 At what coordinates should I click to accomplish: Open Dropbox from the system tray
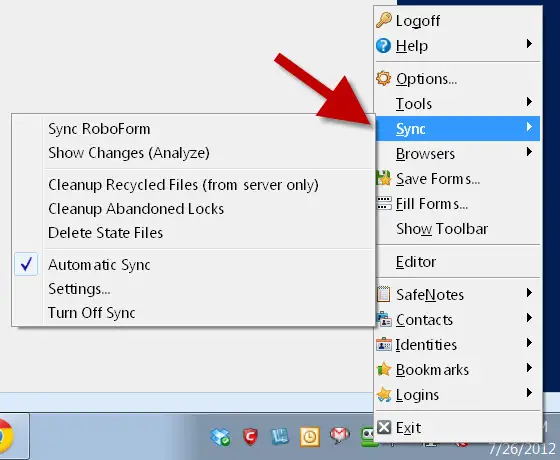coord(220,437)
